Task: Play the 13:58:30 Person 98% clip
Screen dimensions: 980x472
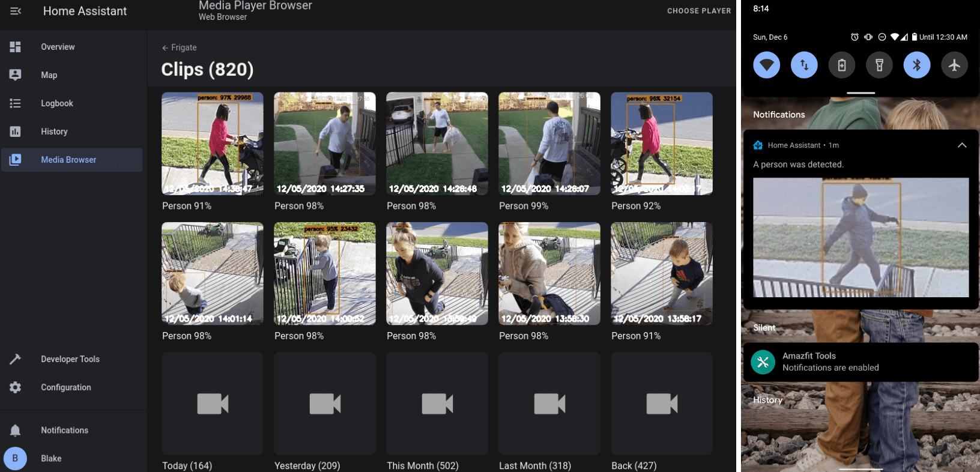Action: 549,274
